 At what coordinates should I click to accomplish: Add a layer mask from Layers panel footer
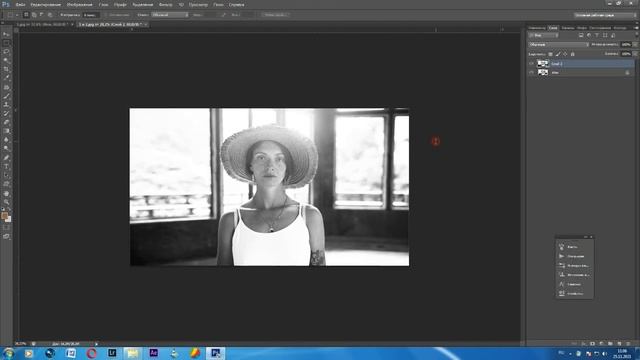coord(592,344)
